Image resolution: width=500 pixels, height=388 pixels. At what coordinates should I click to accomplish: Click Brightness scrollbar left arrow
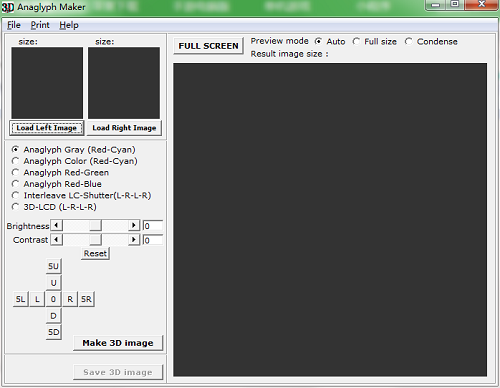[x=56, y=225]
